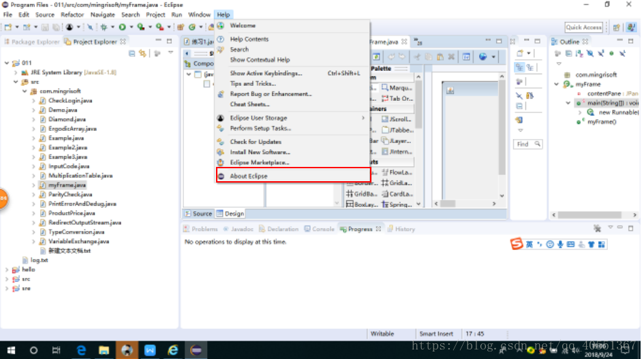Image resolution: width=644 pixels, height=359 pixels.
Task: Open the Console tab
Action: [319, 229]
